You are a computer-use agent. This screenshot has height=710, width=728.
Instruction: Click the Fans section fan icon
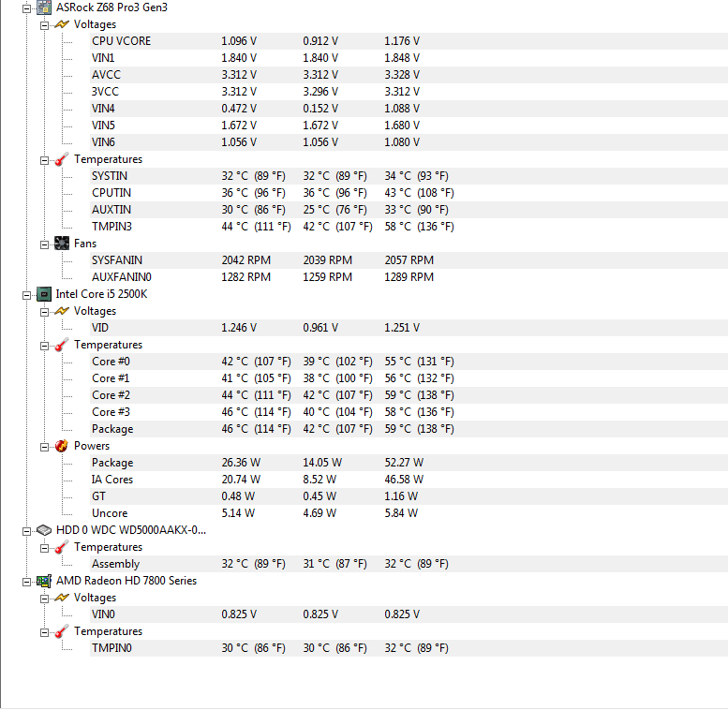tap(62, 244)
